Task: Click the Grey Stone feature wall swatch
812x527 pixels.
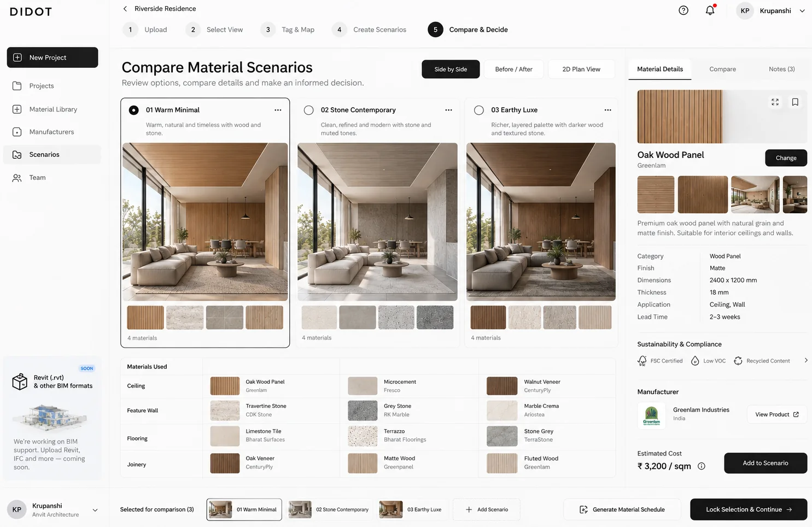Action: (363, 411)
